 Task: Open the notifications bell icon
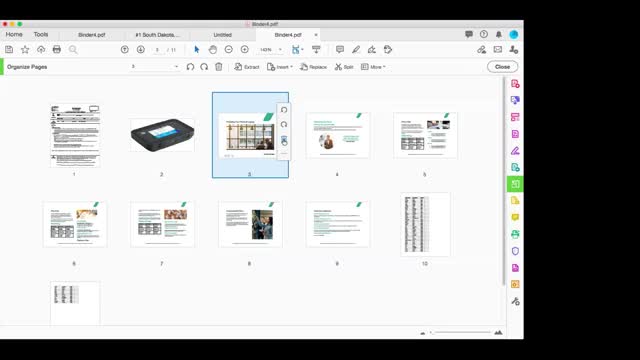pos(499,35)
